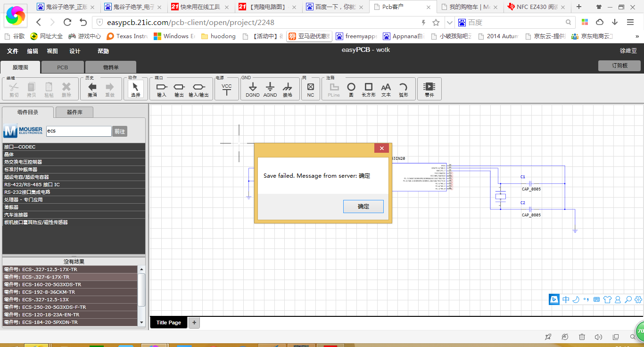The image size is (644, 347).
Task: Bookmark the page with the star icon
Action: pos(436,22)
